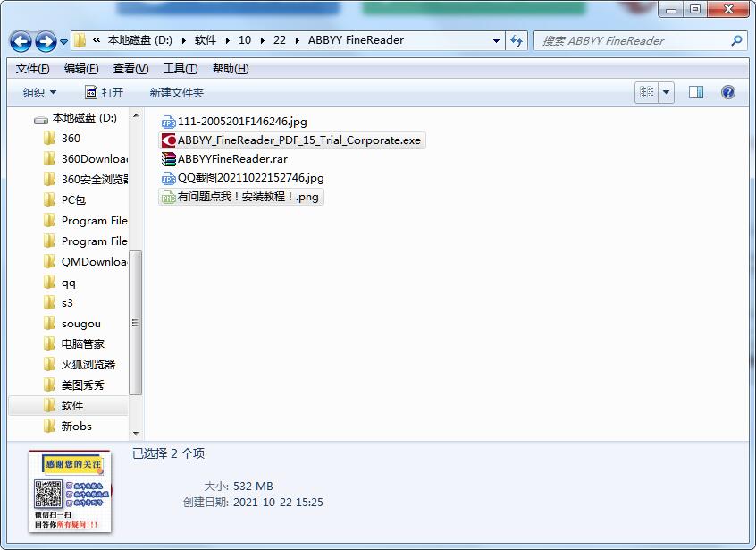Screen dimensions: 756x550
Task: Click the magnifier search icon
Action: point(736,41)
